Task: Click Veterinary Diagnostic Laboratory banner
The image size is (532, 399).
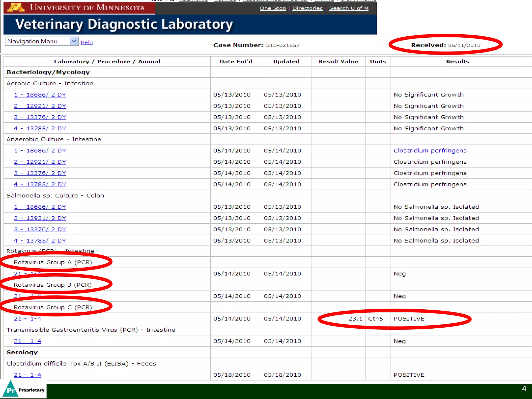Action: click(x=124, y=24)
